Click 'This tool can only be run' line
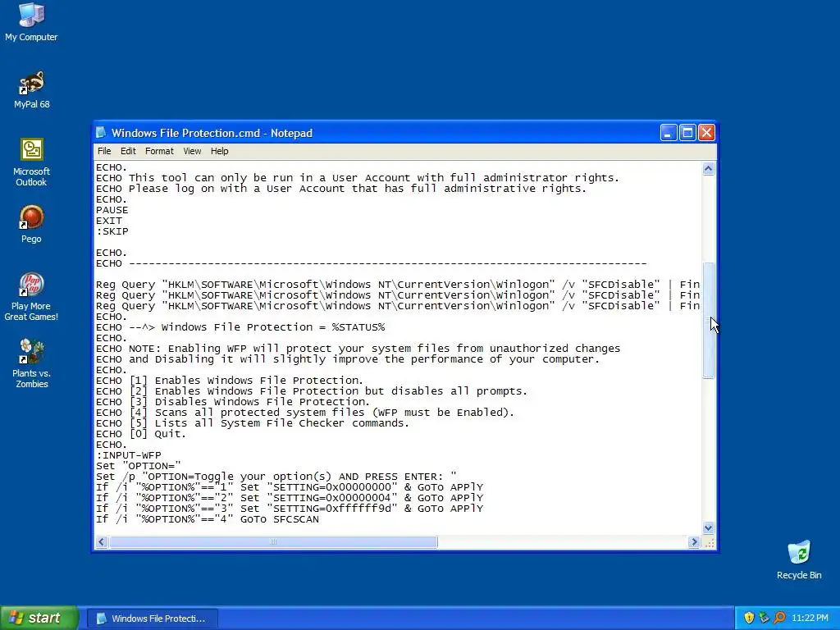This screenshot has height=630, width=840. coord(358,178)
